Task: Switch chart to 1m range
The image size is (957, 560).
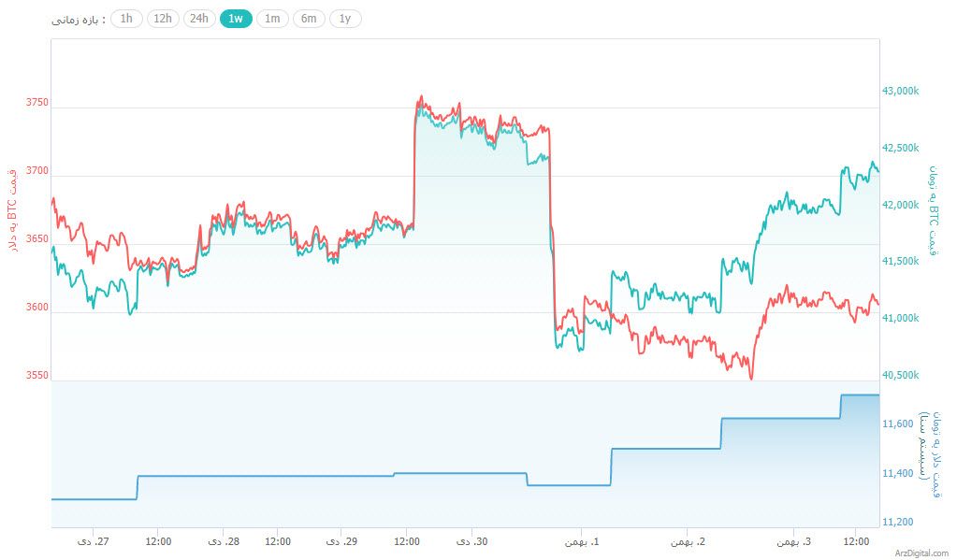Action: [272, 19]
